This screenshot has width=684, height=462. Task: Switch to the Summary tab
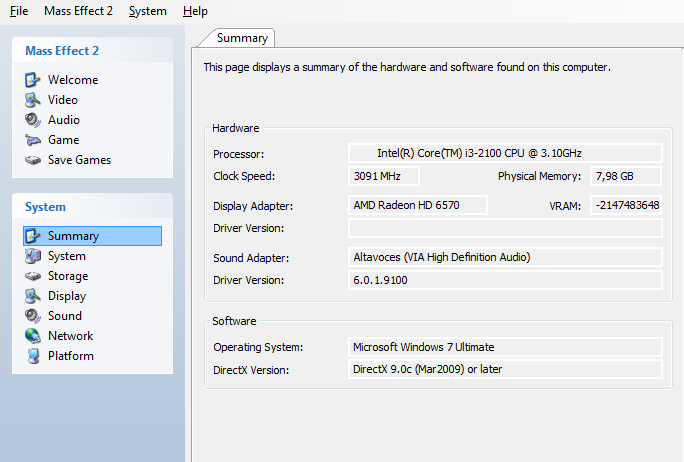point(242,38)
